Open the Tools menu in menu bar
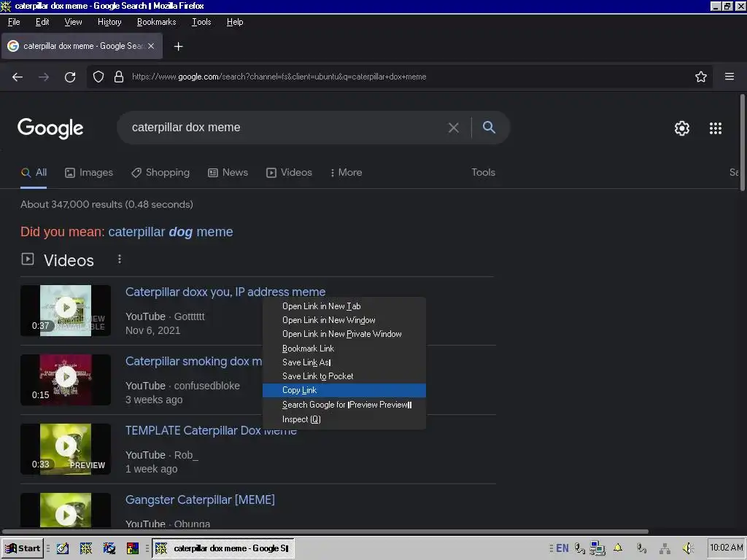The width and height of the screenshot is (747, 560). pos(201,22)
